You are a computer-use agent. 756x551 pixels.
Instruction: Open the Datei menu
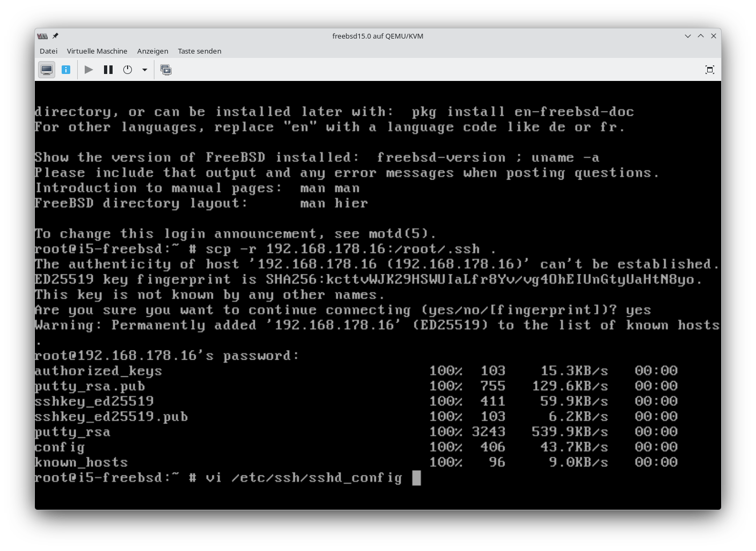pos(48,51)
